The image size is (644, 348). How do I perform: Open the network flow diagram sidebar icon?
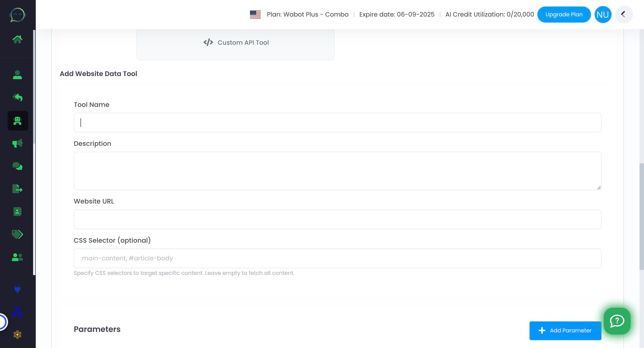(x=17, y=312)
